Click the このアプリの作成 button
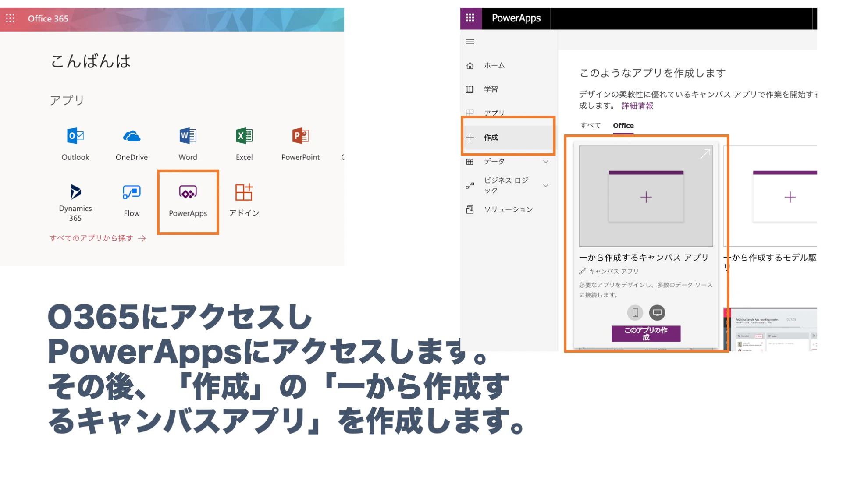 pos(646,333)
